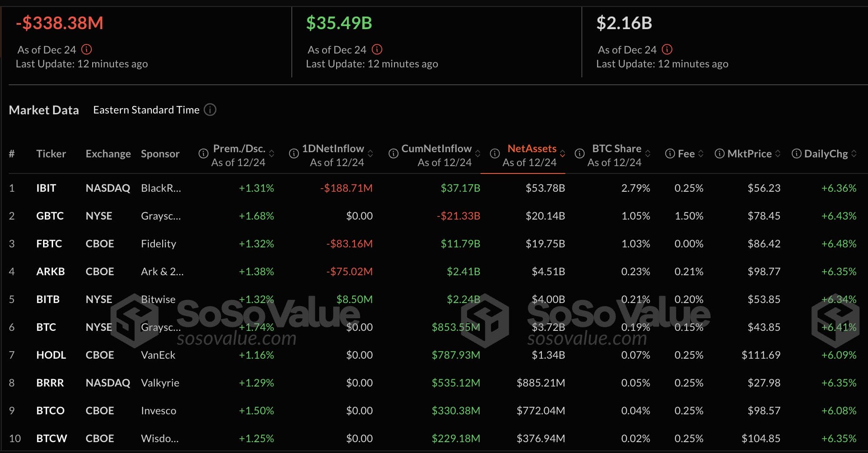Click info icon before BTC Share header
Image resolution: width=868 pixels, height=453 pixels.
pos(580,153)
